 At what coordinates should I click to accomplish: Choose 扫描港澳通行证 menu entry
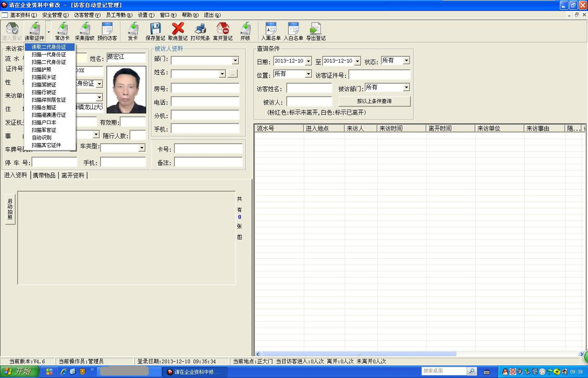coord(50,115)
